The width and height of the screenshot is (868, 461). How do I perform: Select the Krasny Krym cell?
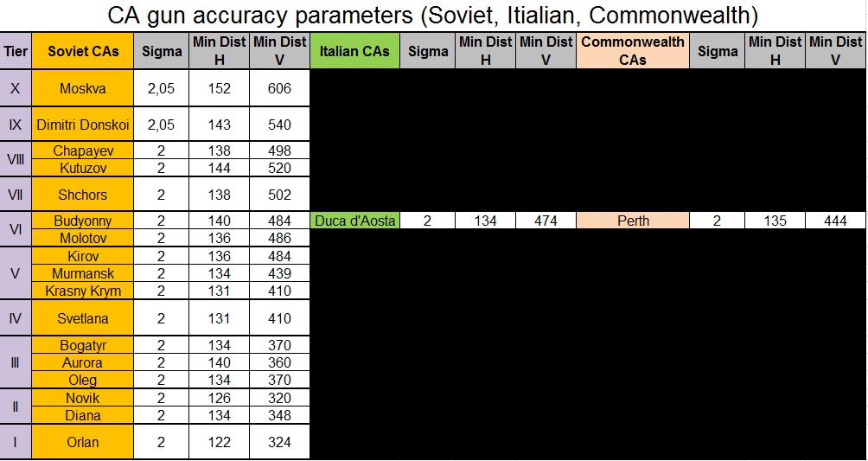[82, 291]
